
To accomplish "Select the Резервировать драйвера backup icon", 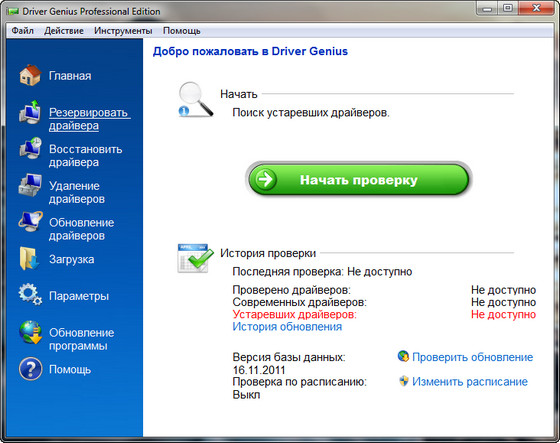I will tap(30, 112).
